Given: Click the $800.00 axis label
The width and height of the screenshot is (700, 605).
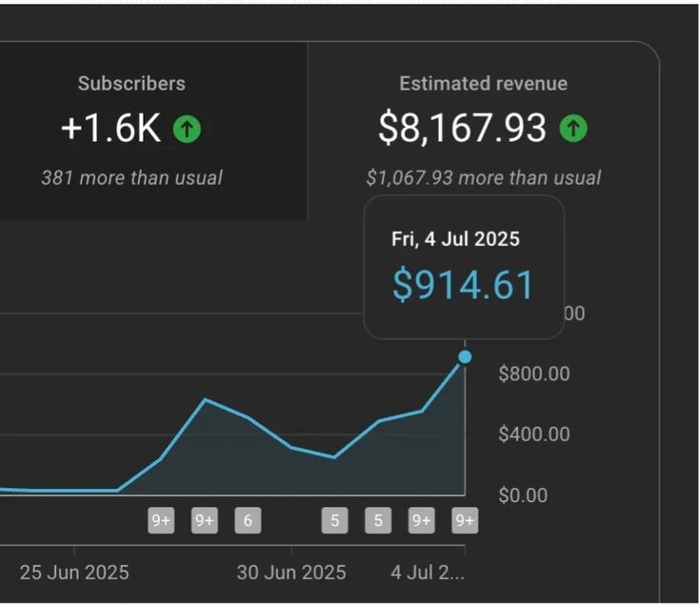Looking at the screenshot, I should [534, 373].
